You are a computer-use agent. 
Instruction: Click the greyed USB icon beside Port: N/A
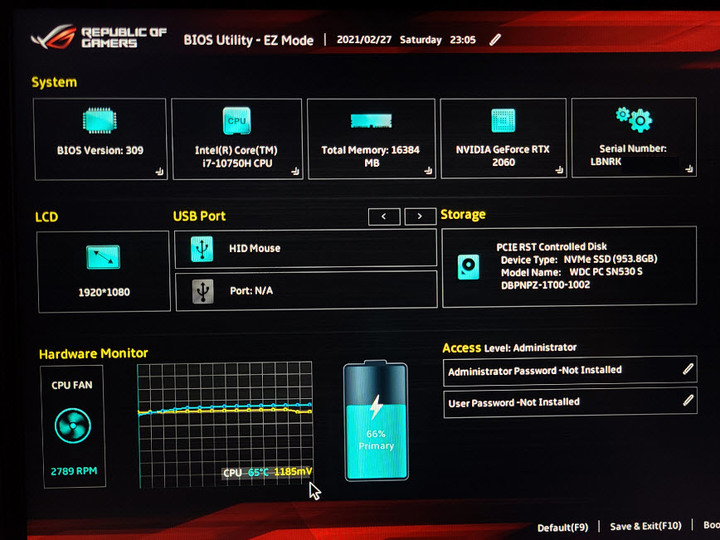[202, 291]
